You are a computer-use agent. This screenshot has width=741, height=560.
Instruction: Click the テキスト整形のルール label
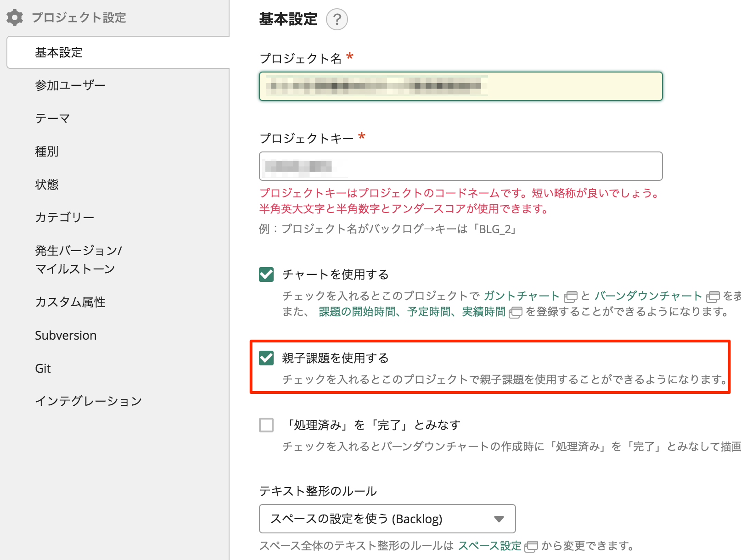(318, 491)
